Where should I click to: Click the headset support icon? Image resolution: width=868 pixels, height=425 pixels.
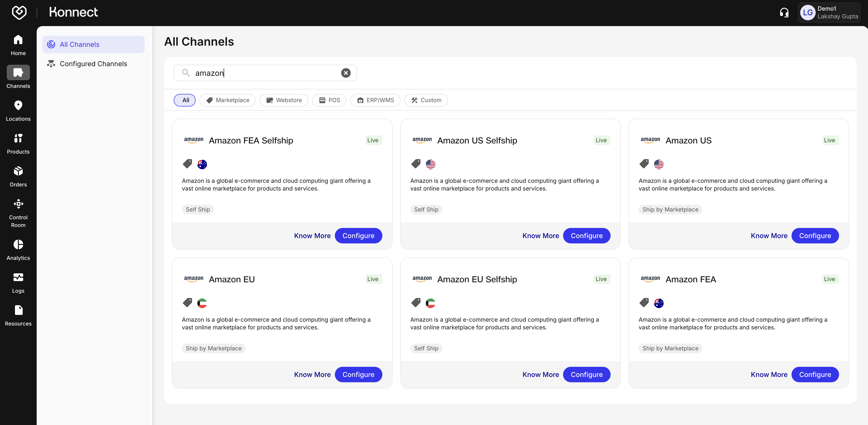pyautogui.click(x=784, y=13)
